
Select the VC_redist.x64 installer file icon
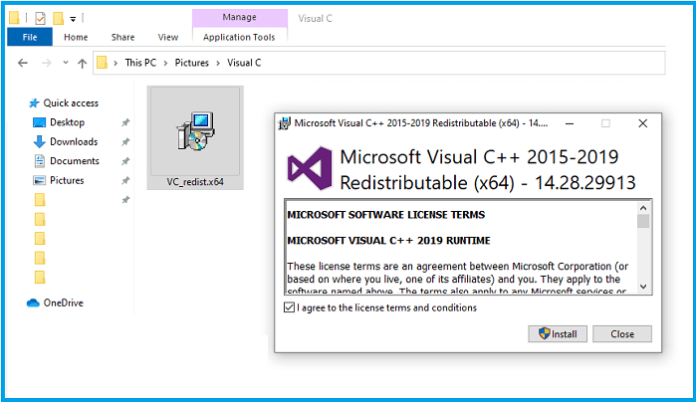[195, 132]
